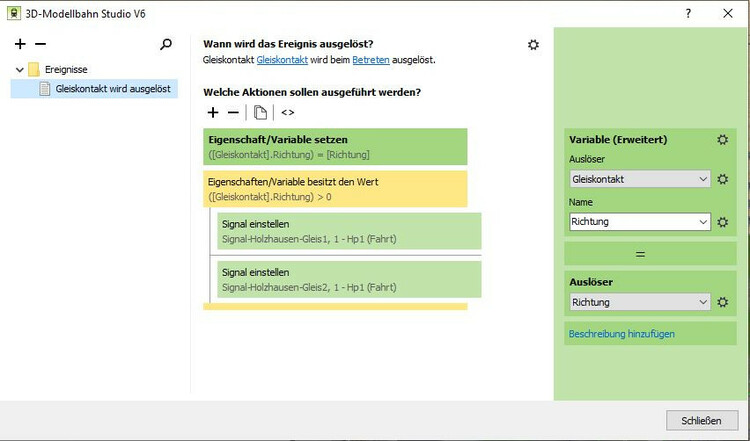Open the event search magnifier

point(165,44)
